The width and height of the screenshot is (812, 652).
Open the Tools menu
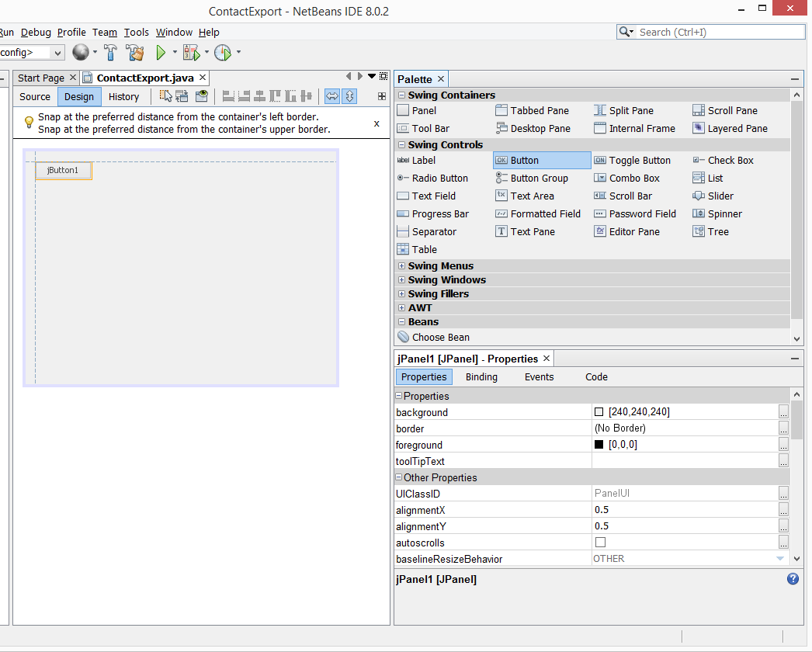(137, 33)
